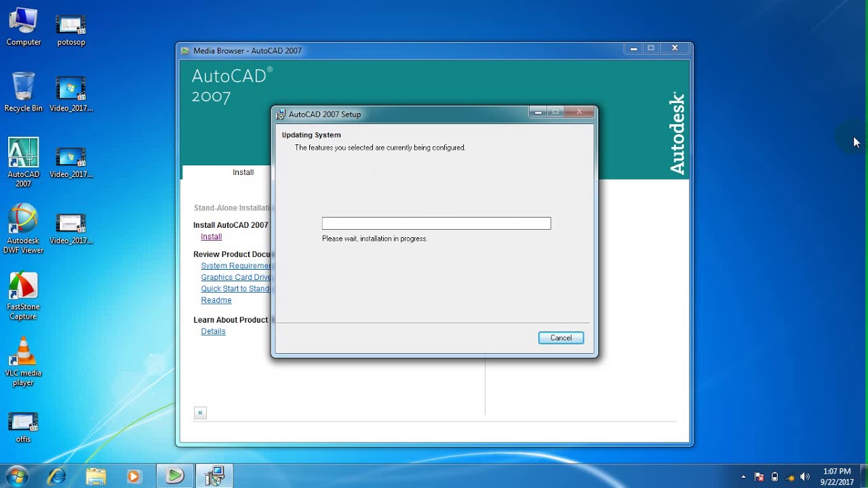Open the Details link
The image size is (868, 488).
coord(213,331)
